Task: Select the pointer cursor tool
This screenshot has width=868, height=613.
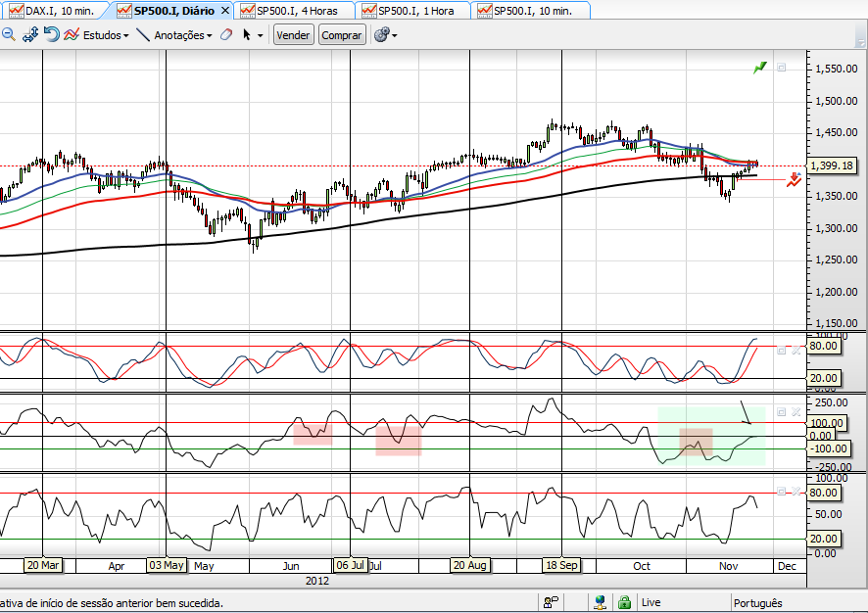Action: click(247, 35)
